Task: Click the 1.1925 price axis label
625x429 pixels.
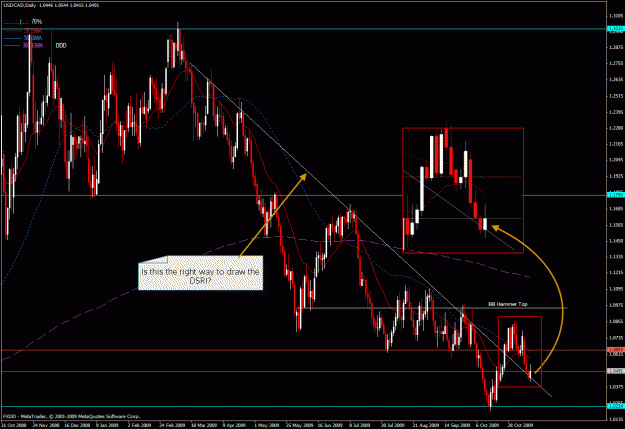Action: [x=615, y=176]
